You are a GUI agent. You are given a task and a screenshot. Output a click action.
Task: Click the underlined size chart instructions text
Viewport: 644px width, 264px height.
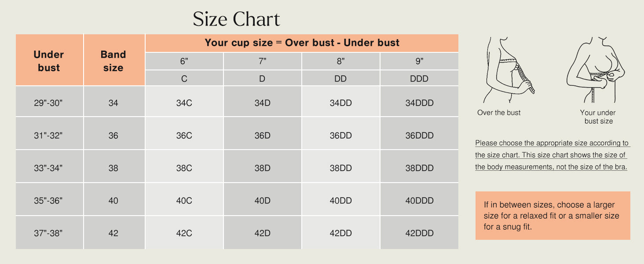[x=553, y=155]
